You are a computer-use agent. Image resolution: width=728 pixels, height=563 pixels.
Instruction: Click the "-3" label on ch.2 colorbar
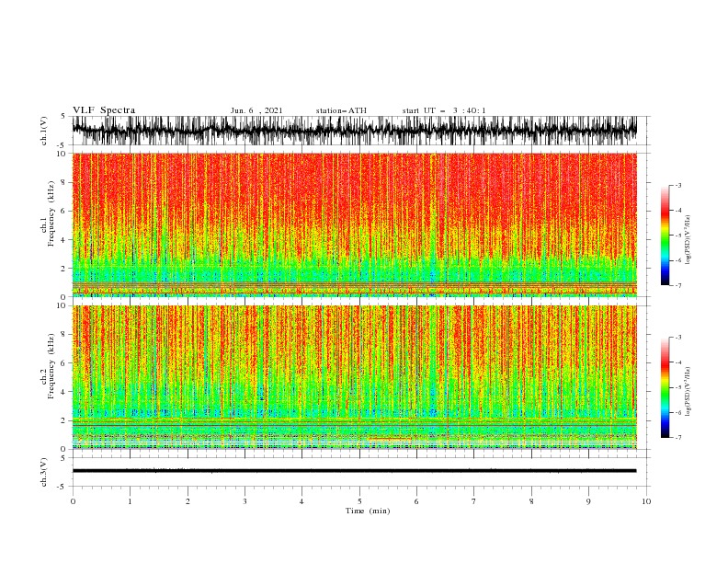(x=678, y=338)
